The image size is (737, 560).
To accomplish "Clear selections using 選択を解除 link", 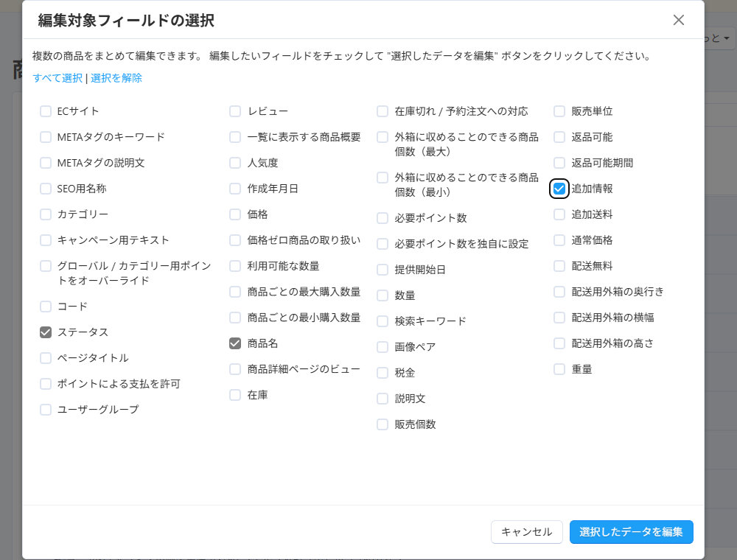I will point(116,77).
